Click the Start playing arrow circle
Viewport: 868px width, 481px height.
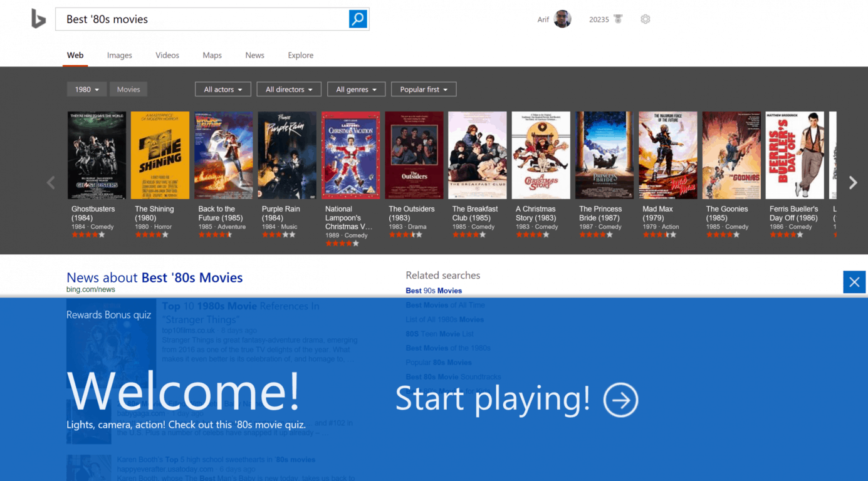click(620, 400)
